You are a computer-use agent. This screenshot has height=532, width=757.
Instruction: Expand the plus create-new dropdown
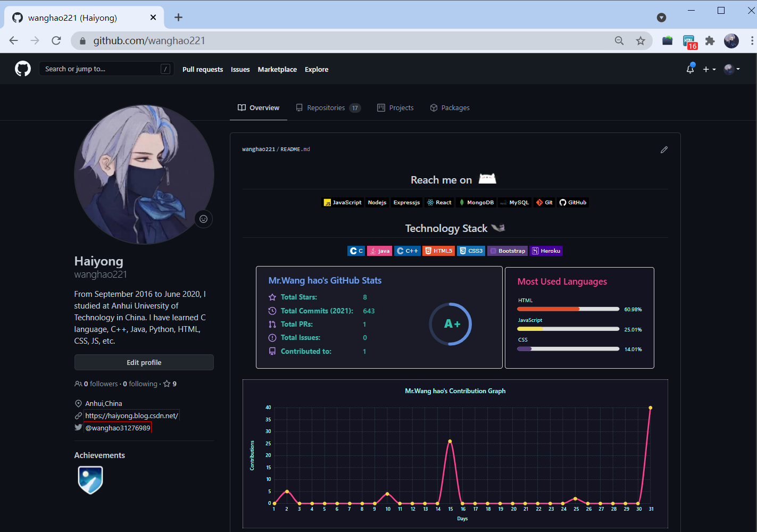click(x=709, y=69)
